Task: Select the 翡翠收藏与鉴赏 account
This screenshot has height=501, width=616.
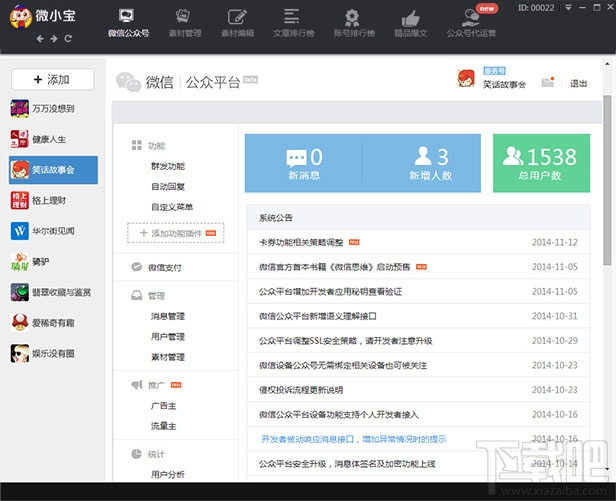Action: coord(53,292)
